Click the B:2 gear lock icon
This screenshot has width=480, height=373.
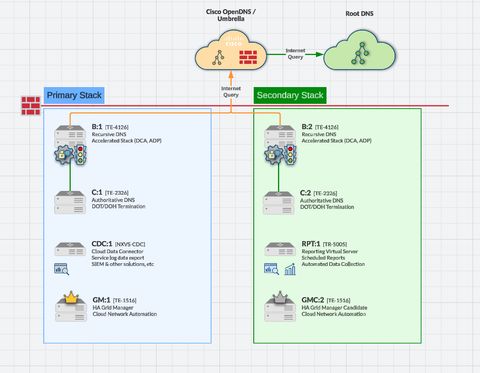tap(273, 154)
